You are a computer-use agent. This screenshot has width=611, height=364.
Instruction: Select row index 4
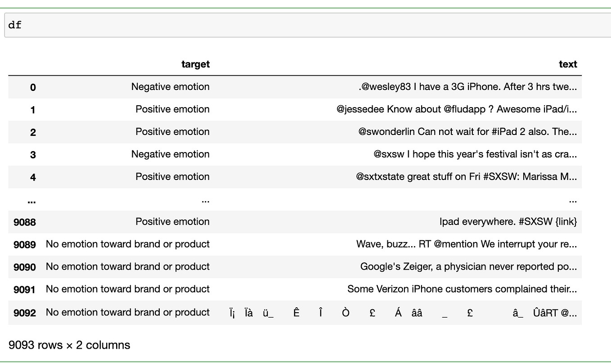point(33,177)
